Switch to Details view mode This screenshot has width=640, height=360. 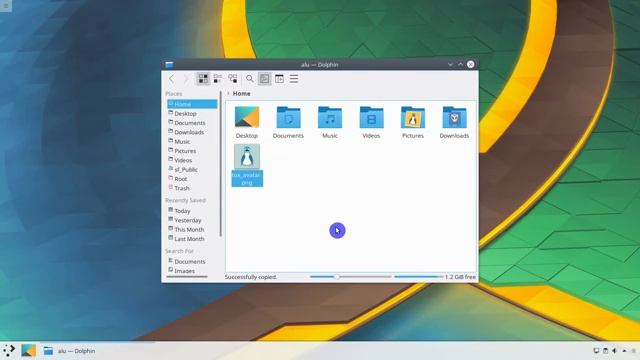pos(233,79)
